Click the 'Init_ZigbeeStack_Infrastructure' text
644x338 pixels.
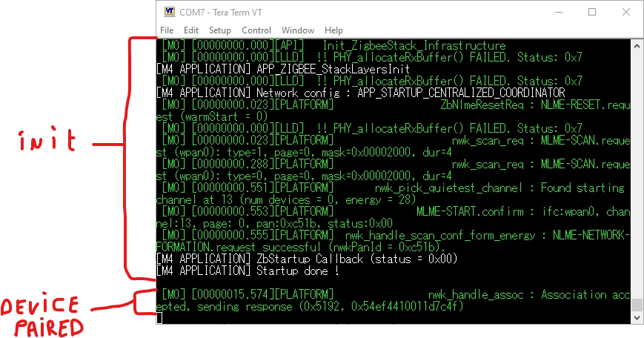(x=414, y=46)
